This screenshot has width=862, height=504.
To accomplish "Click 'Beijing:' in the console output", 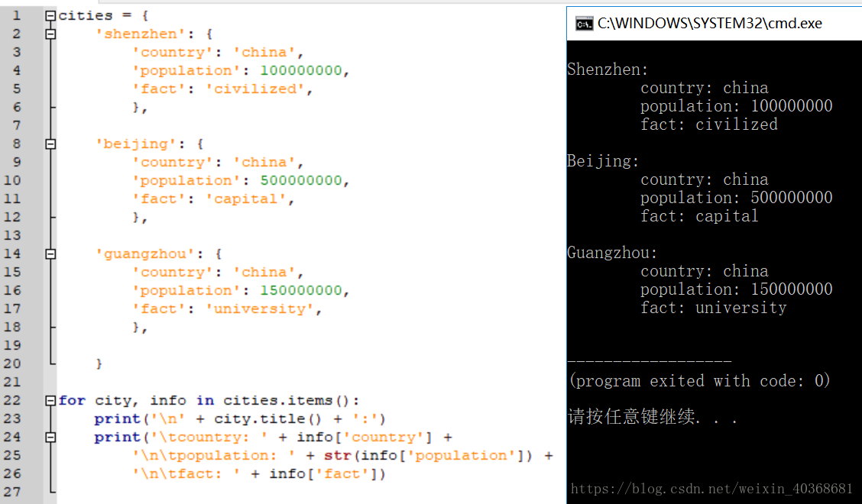I will pyautogui.click(x=603, y=162).
